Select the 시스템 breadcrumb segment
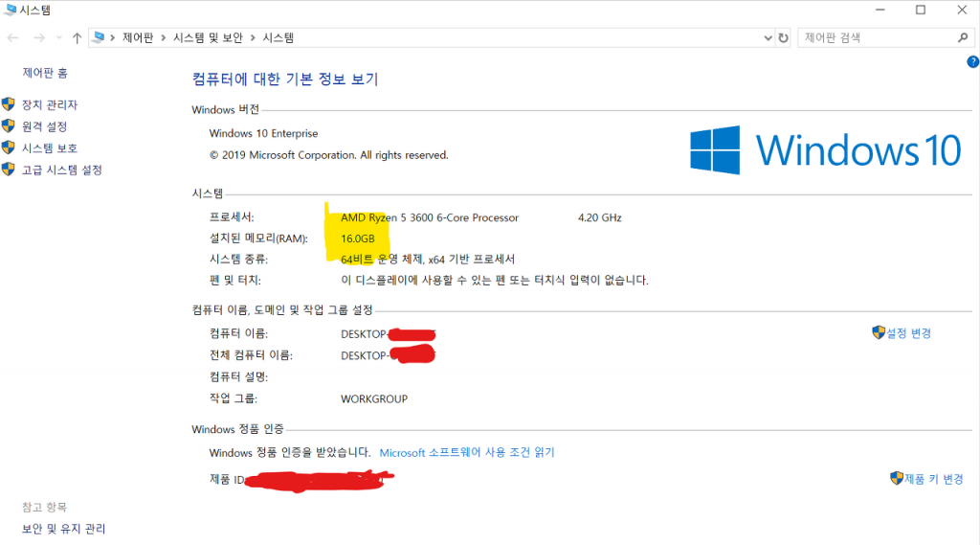Screen dimensions: 980x545 click(278, 37)
